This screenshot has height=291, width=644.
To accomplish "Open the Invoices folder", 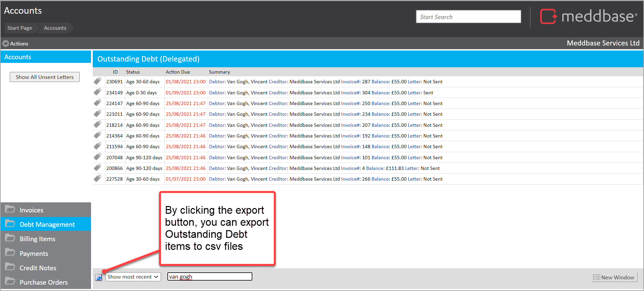I will tap(31, 210).
